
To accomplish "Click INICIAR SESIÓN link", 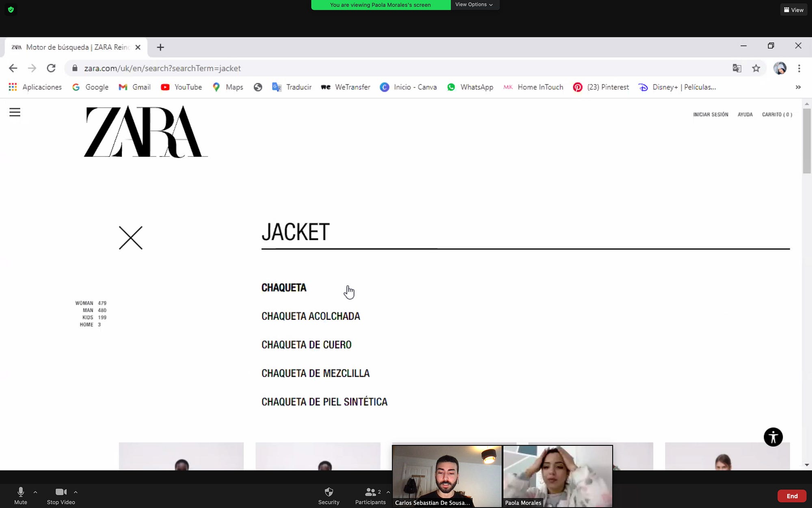I will (710, 115).
